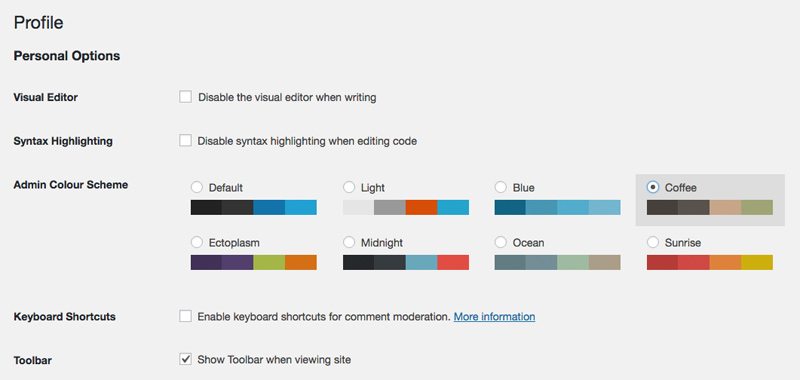Uncheck Show Toolbar when viewing site

click(185, 360)
